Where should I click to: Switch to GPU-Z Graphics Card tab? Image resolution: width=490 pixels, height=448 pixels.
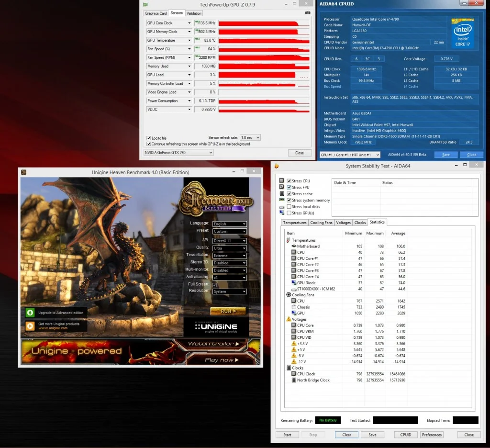[156, 13]
